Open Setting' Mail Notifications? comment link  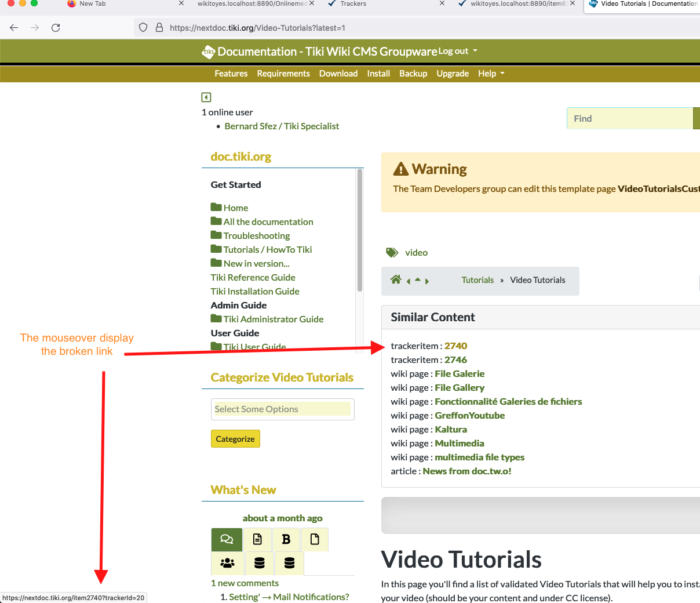(289, 597)
